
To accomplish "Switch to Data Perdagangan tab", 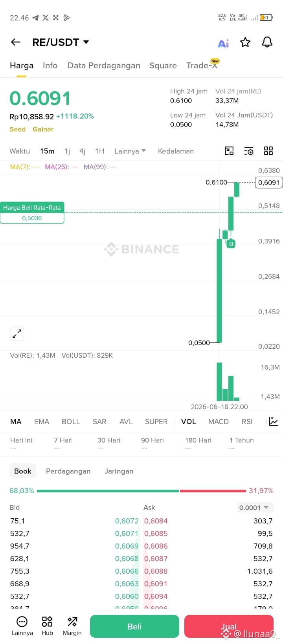I will point(104,66).
